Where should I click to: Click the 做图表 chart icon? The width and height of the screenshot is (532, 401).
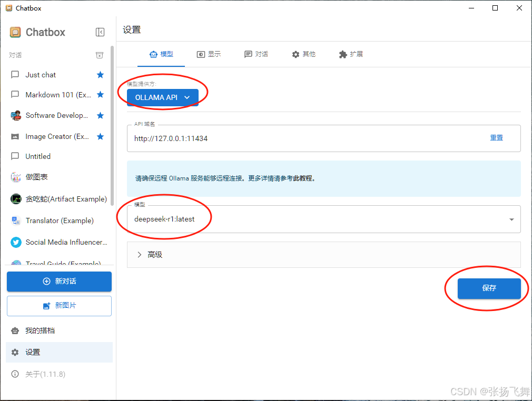tap(16, 177)
